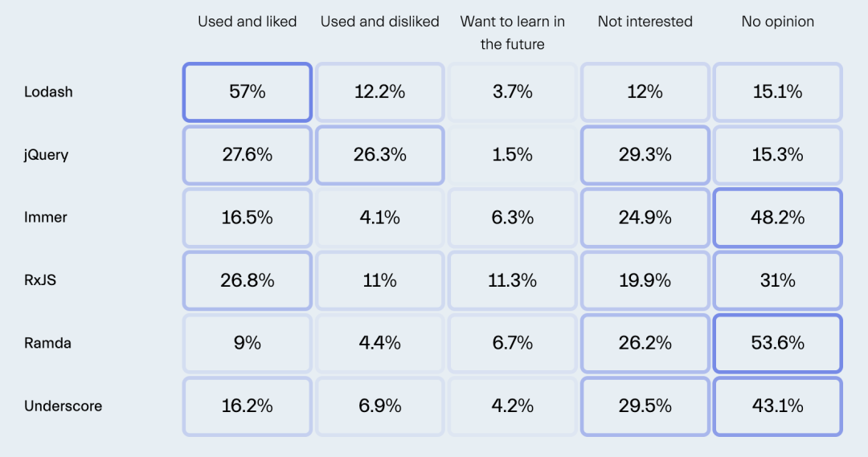Click the Used and liked column header
The image size is (868, 457).
(x=247, y=22)
